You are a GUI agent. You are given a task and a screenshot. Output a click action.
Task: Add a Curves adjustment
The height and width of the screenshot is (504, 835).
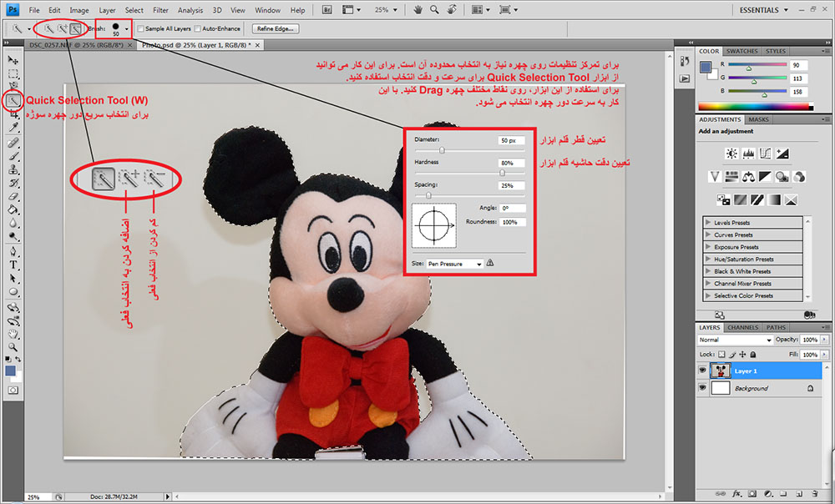(765, 154)
